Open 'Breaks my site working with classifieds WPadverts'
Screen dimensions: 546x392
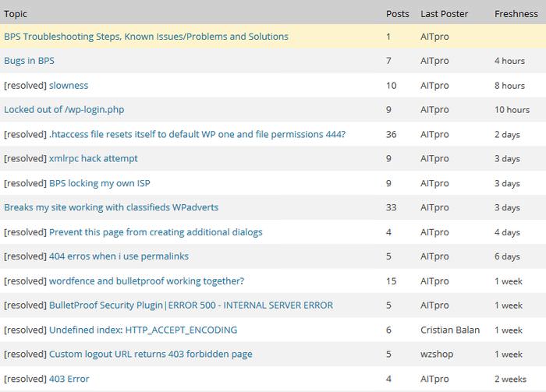112,207
